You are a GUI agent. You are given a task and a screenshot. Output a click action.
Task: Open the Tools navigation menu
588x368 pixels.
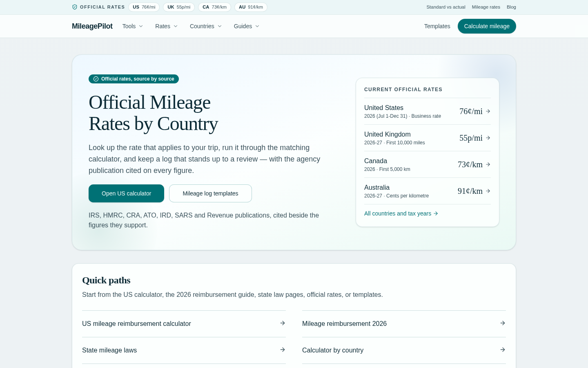[x=133, y=26]
